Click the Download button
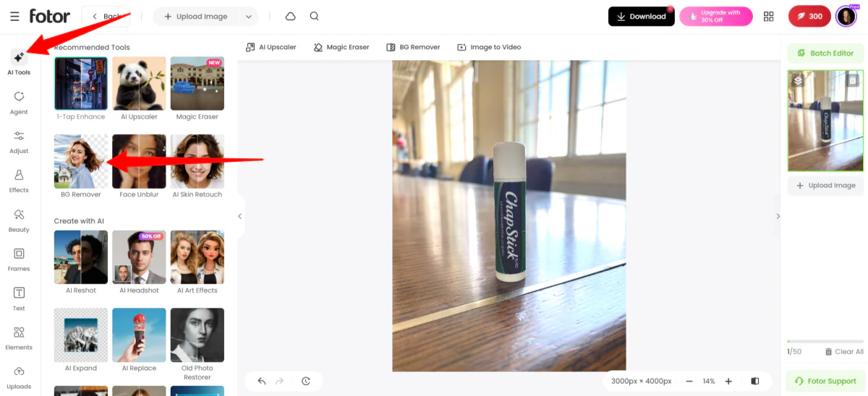 [641, 16]
